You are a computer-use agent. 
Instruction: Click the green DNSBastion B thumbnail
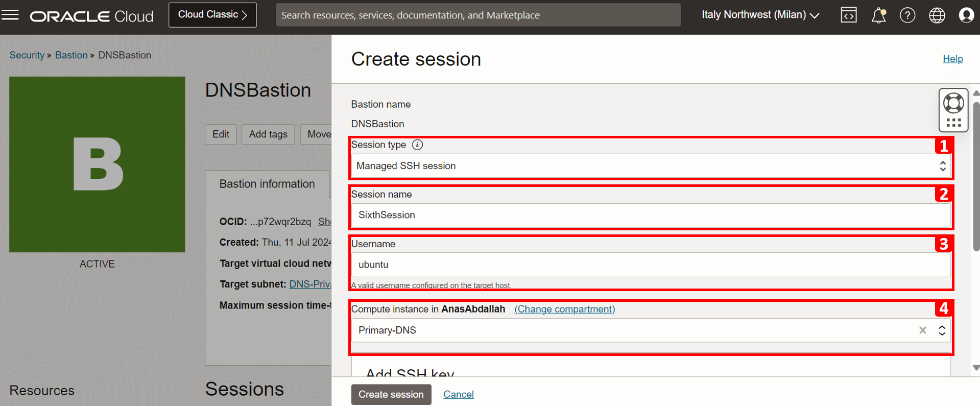click(x=97, y=164)
